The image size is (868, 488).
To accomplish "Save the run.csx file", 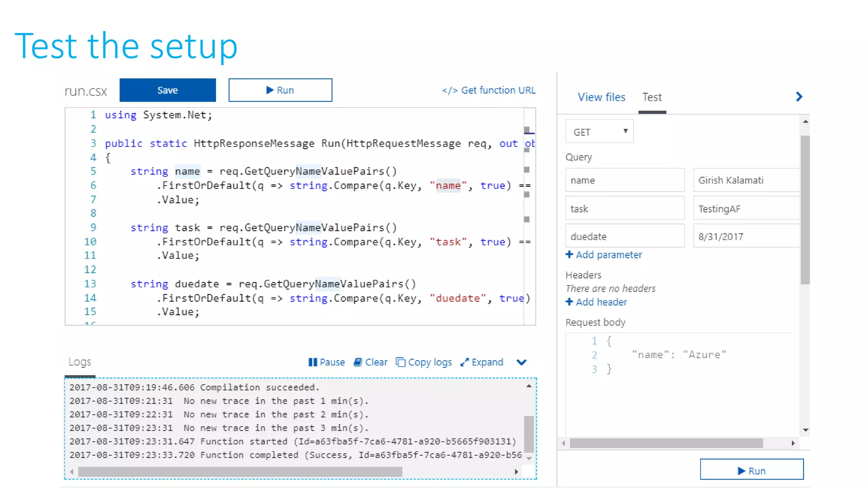I will pyautogui.click(x=167, y=90).
